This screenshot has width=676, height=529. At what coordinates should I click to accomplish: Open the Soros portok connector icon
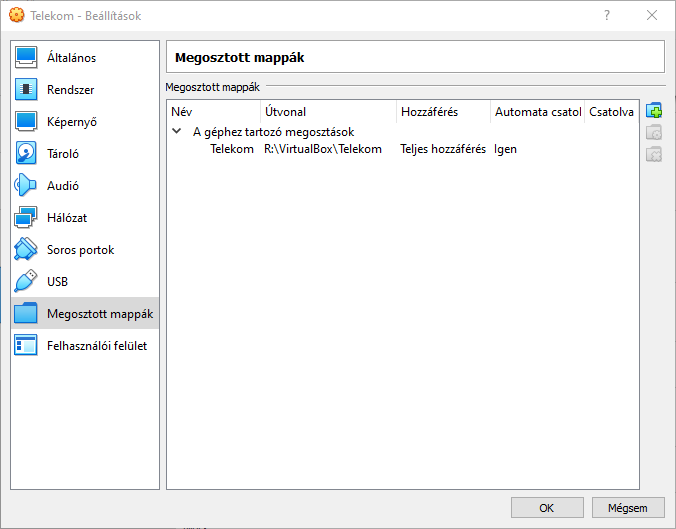coord(26,249)
